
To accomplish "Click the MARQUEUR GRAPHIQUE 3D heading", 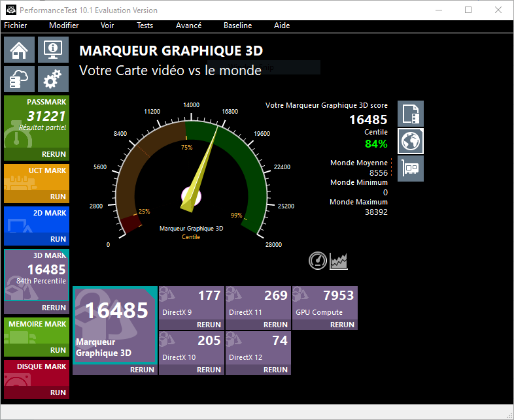I will click(x=171, y=51).
